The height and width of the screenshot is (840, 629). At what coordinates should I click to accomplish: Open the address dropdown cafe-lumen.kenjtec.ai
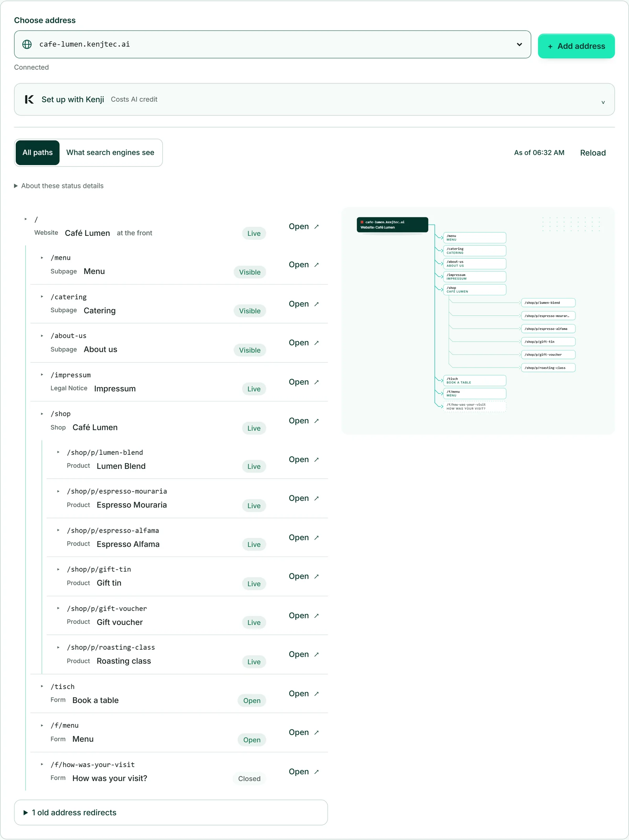[272, 44]
